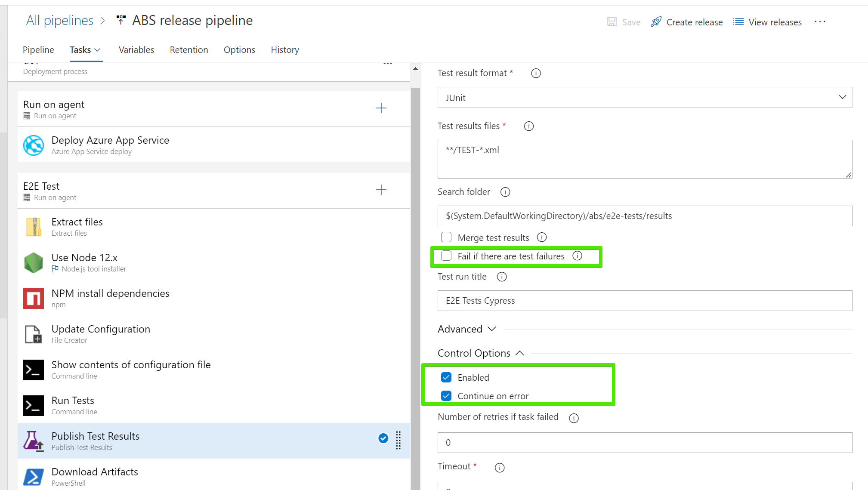
Task: Open the JUnit test format dropdown
Action: tap(645, 98)
